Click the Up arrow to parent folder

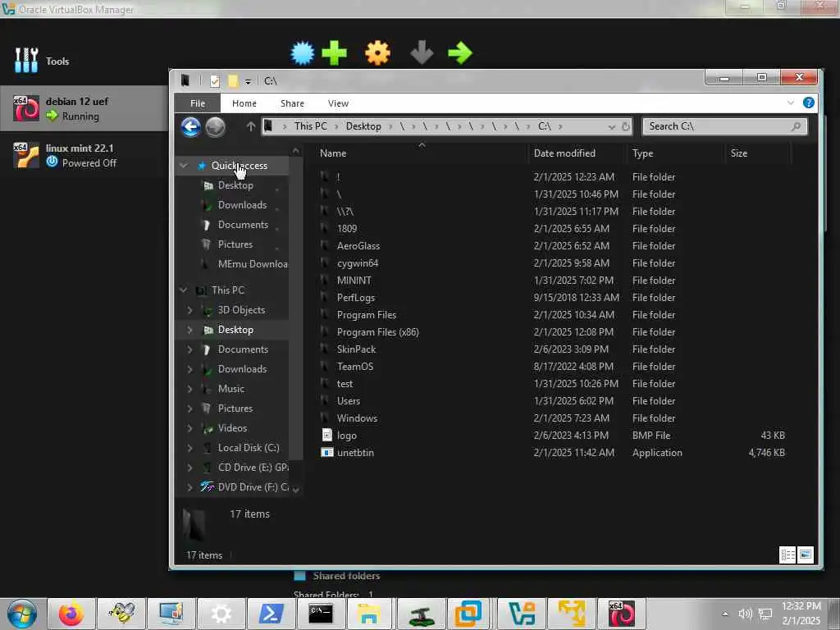[x=250, y=126]
